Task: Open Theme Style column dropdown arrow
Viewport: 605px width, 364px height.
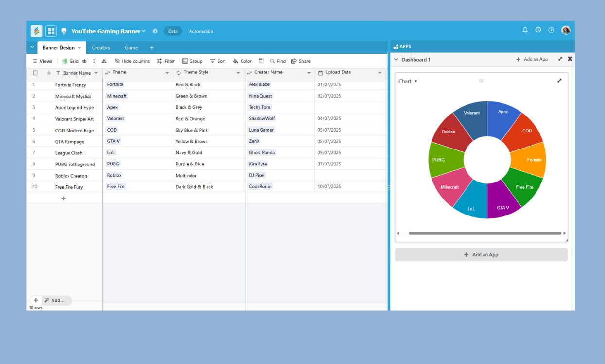Action: (238, 73)
